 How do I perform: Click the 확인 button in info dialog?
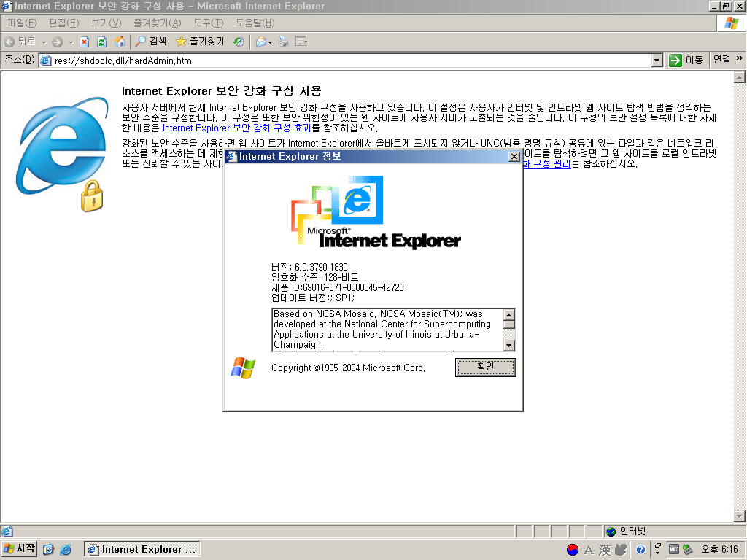point(485,367)
